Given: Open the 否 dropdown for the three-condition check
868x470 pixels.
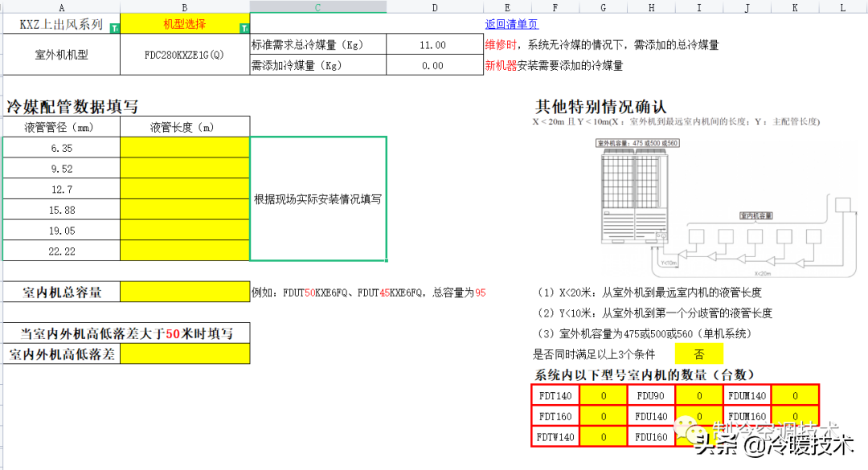Looking at the screenshot, I should click(x=699, y=354).
